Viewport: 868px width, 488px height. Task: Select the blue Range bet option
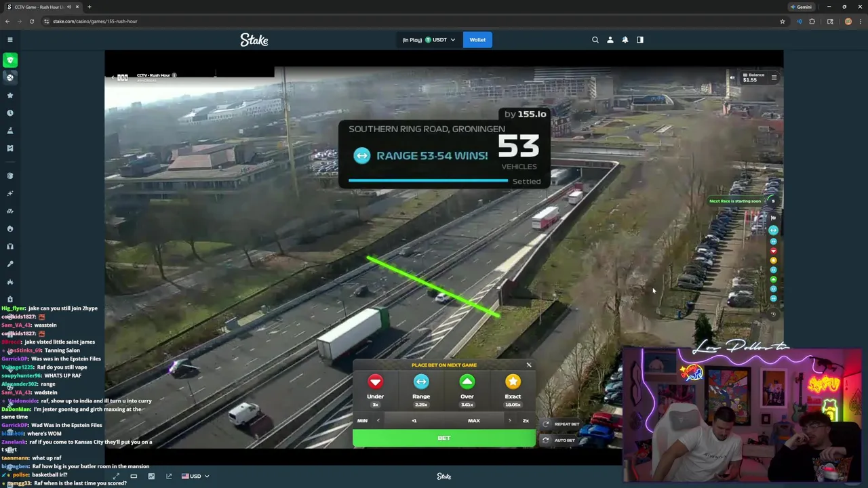[x=421, y=390]
